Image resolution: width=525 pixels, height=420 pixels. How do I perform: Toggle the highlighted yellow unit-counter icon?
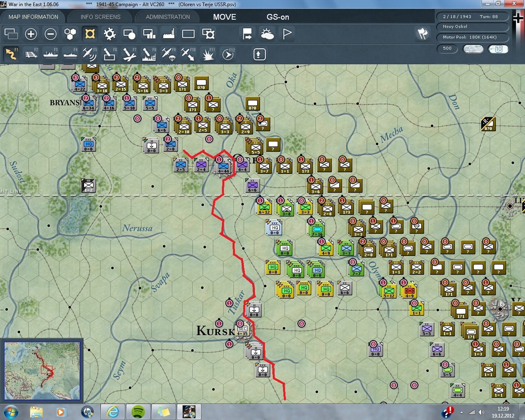[x=90, y=34]
